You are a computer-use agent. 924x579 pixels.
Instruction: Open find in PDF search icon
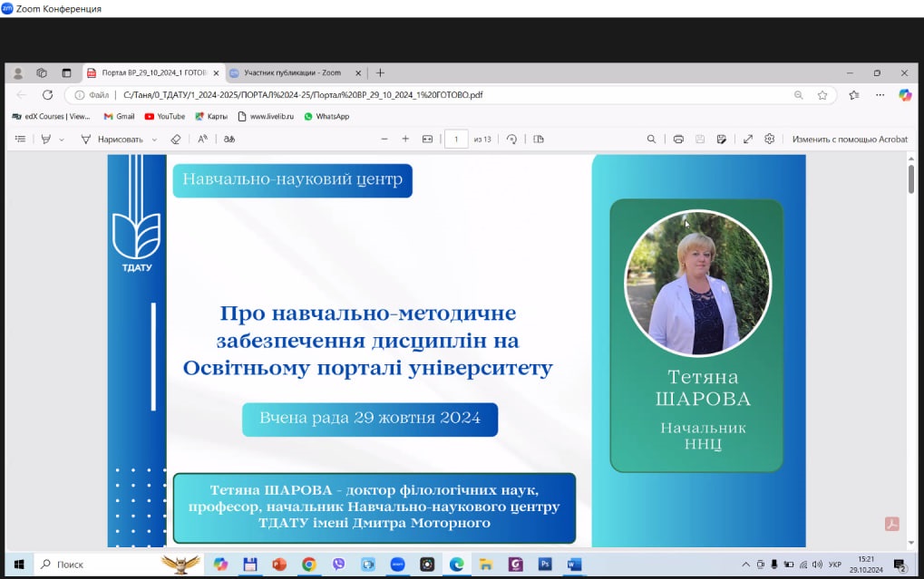[x=651, y=140]
